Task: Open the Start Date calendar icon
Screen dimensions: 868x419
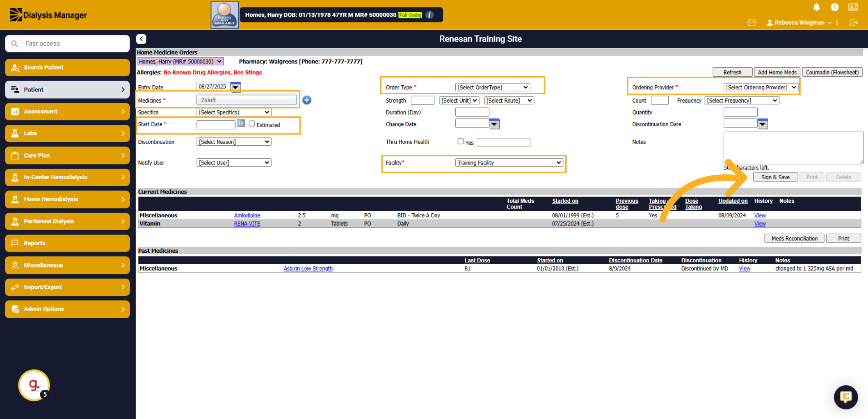Action: 241,123
